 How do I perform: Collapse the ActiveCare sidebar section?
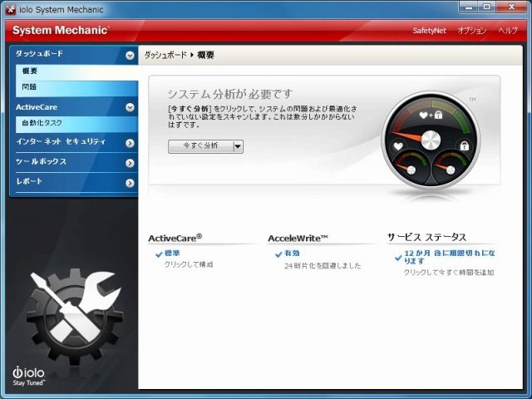coord(130,107)
